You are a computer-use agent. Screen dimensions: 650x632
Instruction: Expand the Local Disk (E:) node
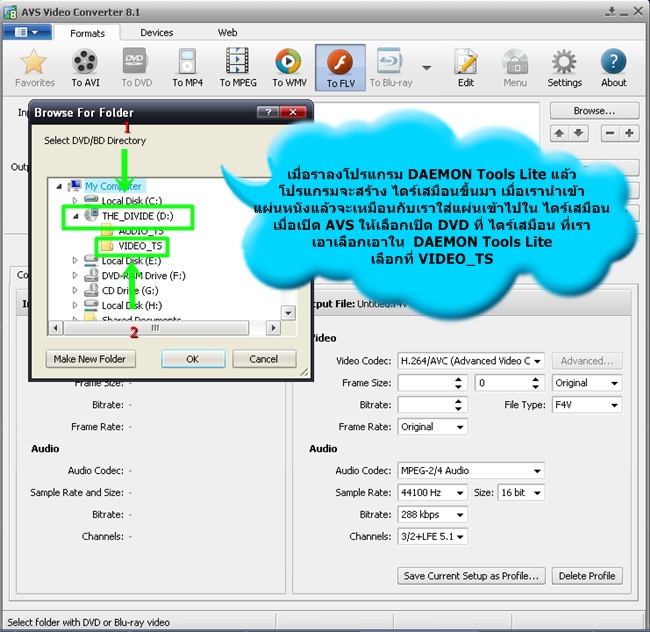(75, 261)
